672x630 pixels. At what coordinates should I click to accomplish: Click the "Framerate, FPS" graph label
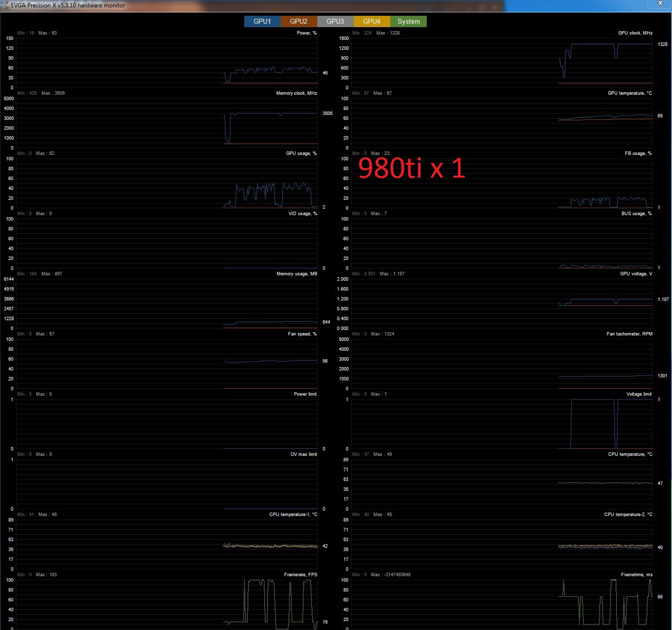pyautogui.click(x=300, y=575)
